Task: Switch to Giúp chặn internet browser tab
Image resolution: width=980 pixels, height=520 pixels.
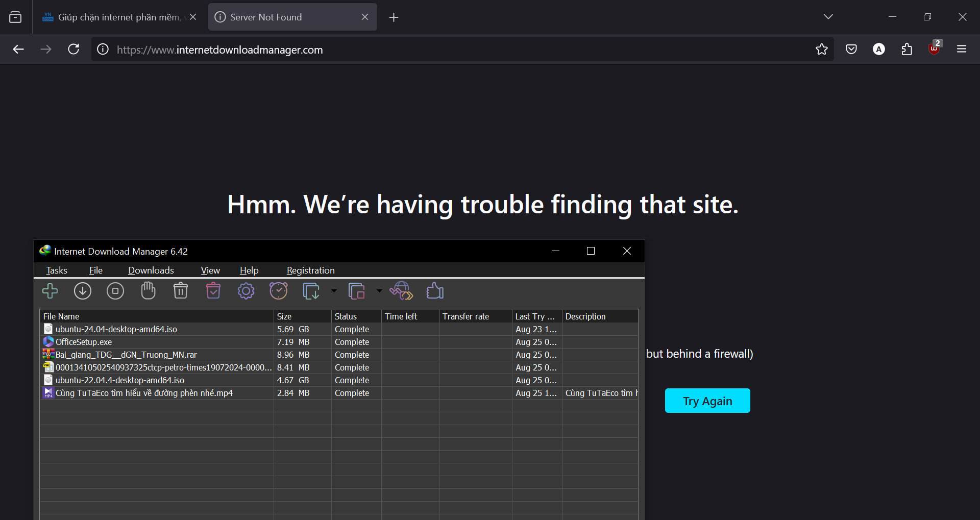Action: [118, 17]
